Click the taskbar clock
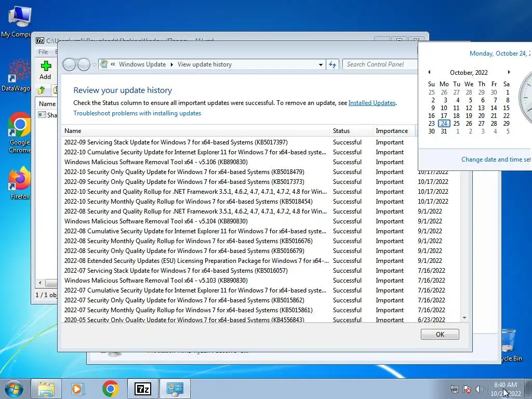 (x=506, y=389)
